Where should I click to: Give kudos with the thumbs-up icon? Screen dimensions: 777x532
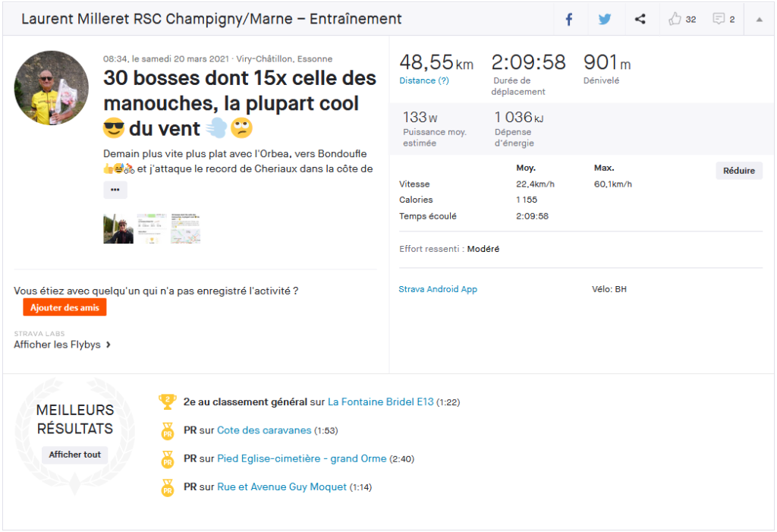pos(675,19)
